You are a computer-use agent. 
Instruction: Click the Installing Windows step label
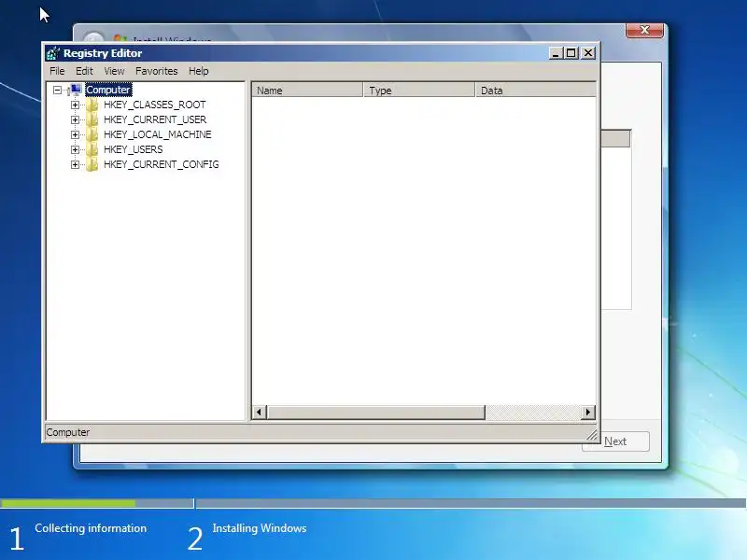click(260, 528)
